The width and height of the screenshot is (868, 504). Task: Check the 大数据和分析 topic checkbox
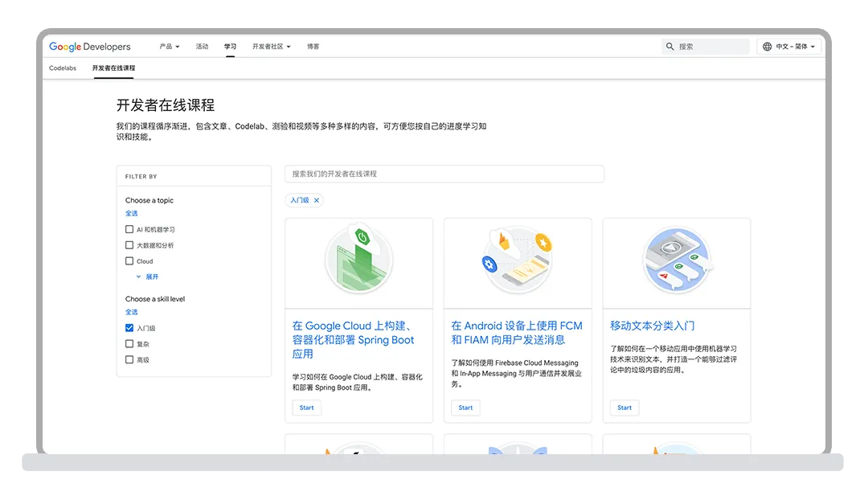(x=129, y=245)
